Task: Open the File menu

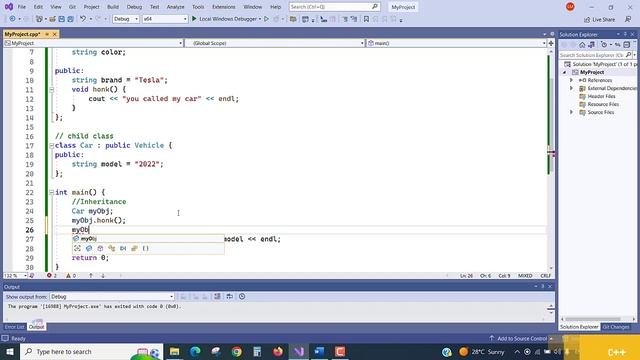Action: click(x=22, y=7)
